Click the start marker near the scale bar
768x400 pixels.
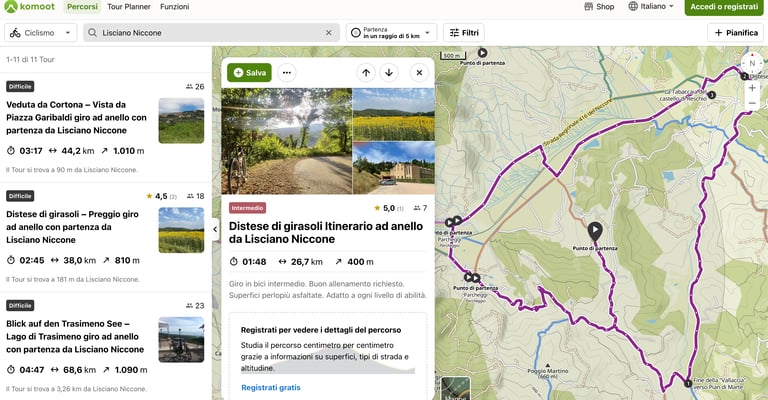482,53
